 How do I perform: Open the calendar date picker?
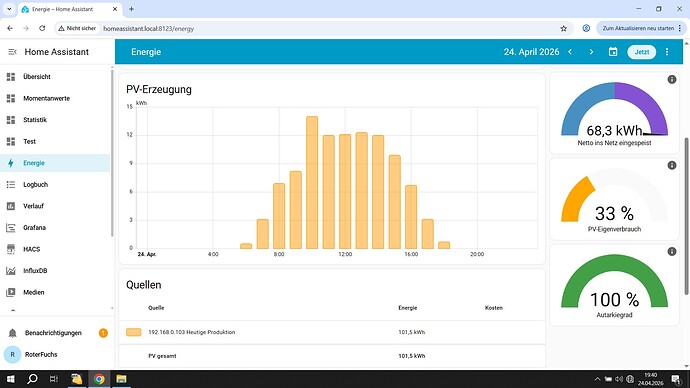click(x=613, y=52)
